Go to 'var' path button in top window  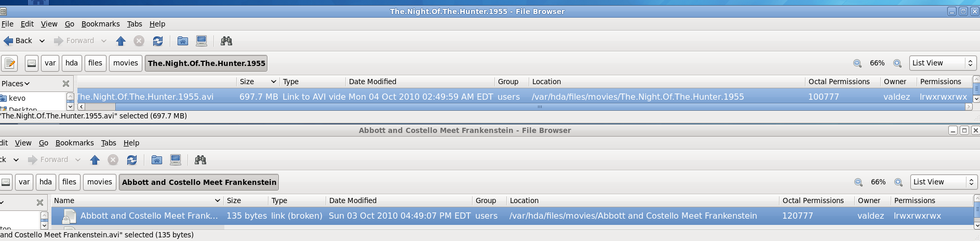(50, 63)
